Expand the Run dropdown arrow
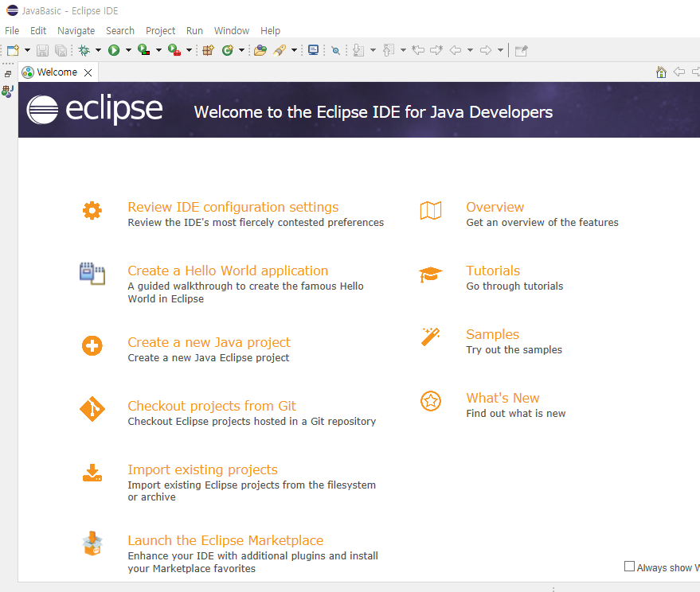The image size is (700, 592). click(128, 50)
